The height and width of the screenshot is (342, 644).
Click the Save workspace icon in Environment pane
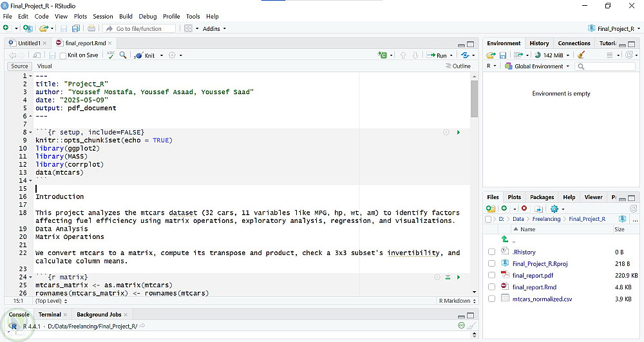point(503,55)
